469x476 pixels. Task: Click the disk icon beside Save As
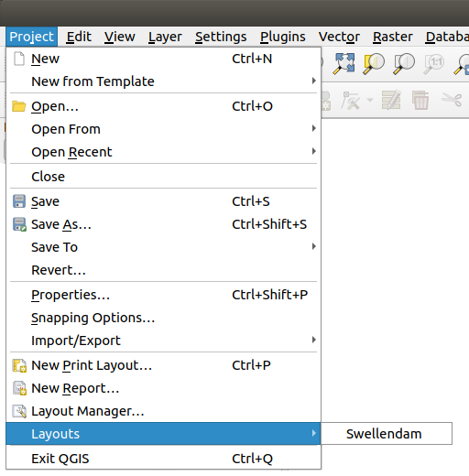(19, 224)
